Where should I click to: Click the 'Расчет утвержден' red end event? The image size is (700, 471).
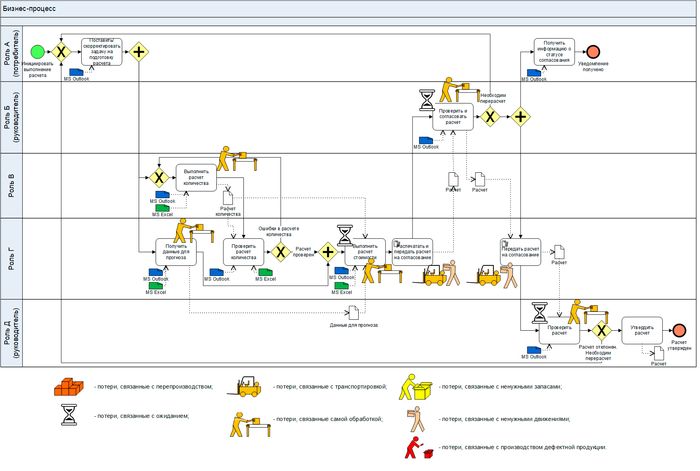point(680,329)
